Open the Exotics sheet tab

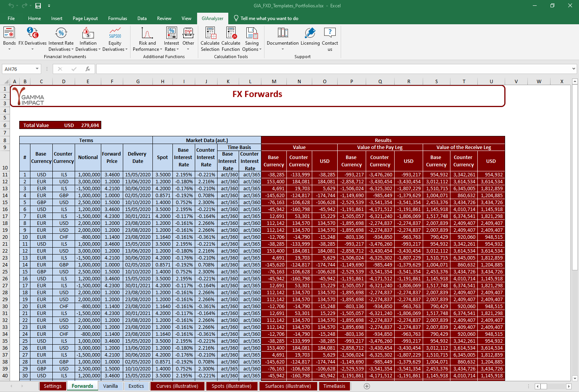click(x=136, y=386)
